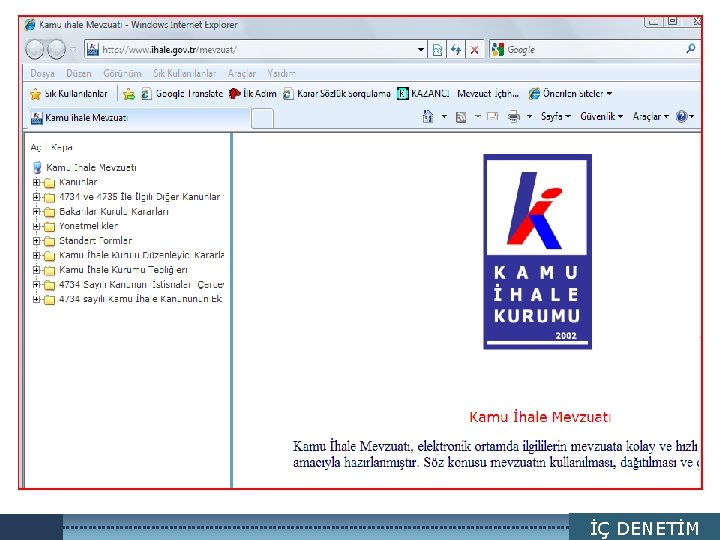
Task: Click the Standart Formlar folder icon
Action: click(49, 242)
